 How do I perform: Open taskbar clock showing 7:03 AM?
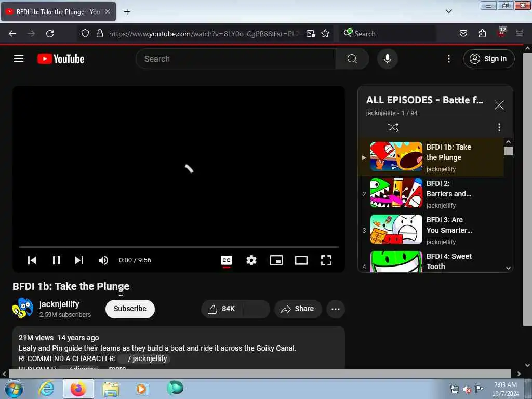point(506,389)
